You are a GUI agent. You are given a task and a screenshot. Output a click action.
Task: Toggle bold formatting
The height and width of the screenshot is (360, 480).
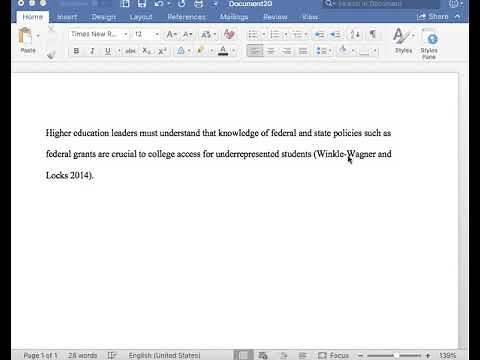point(76,51)
